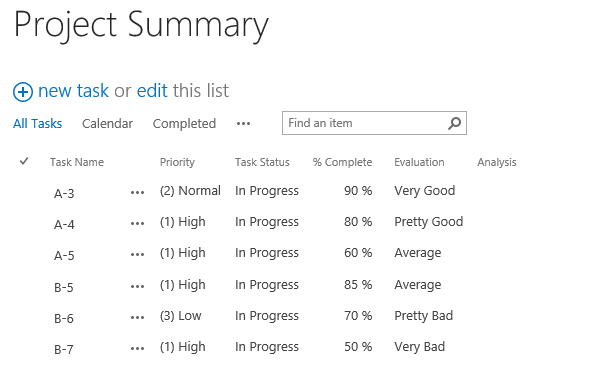
Task: Open the ellipsis menu for task A-4
Action: pyautogui.click(x=138, y=224)
